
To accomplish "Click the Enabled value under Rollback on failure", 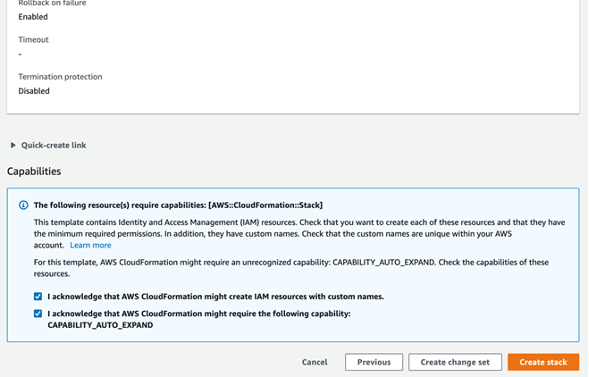I will 33,17.
